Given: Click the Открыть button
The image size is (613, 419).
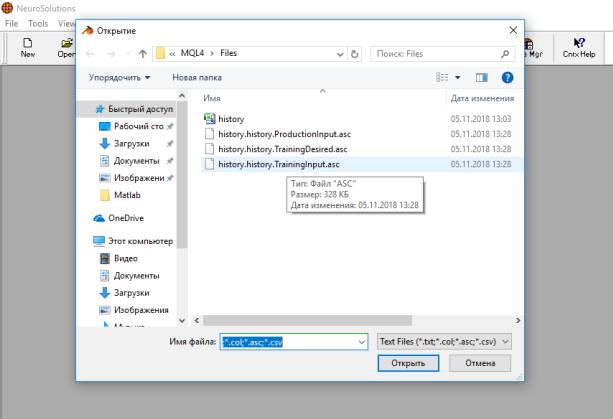Looking at the screenshot, I should coord(408,363).
